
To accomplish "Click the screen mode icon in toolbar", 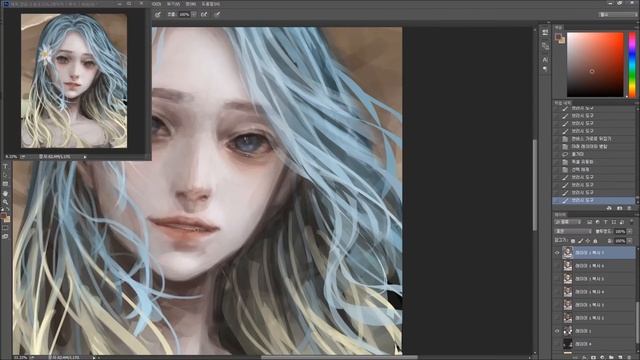I will click(5, 236).
